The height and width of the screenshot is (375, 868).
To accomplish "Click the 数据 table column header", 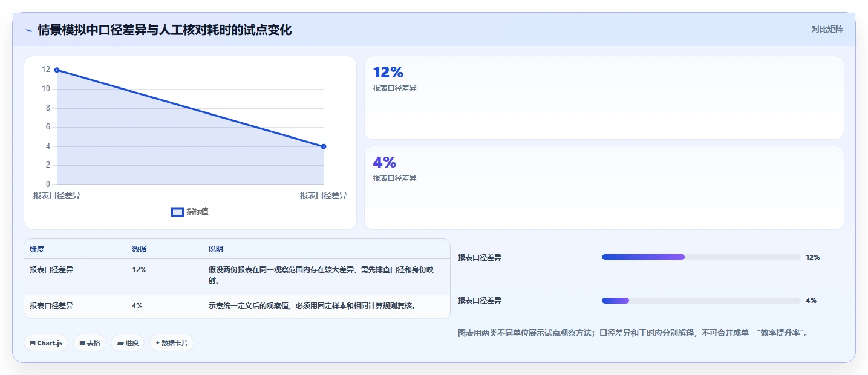I will [139, 249].
